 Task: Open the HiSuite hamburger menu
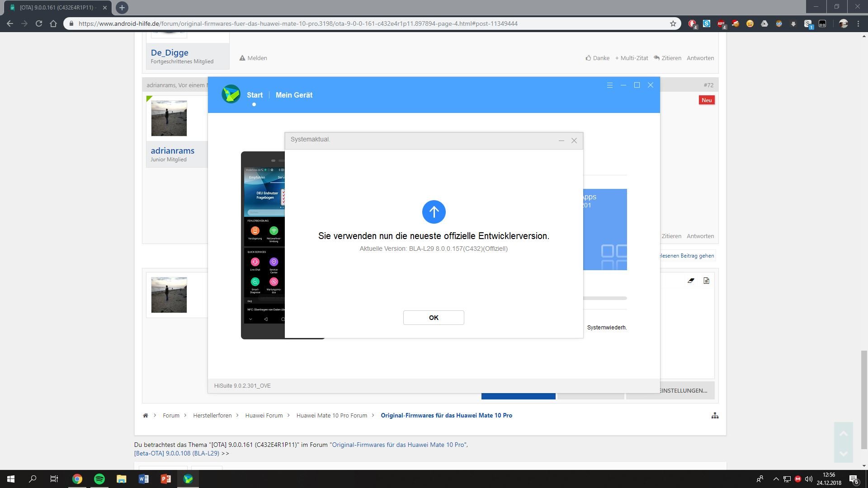pyautogui.click(x=610, y=85)
